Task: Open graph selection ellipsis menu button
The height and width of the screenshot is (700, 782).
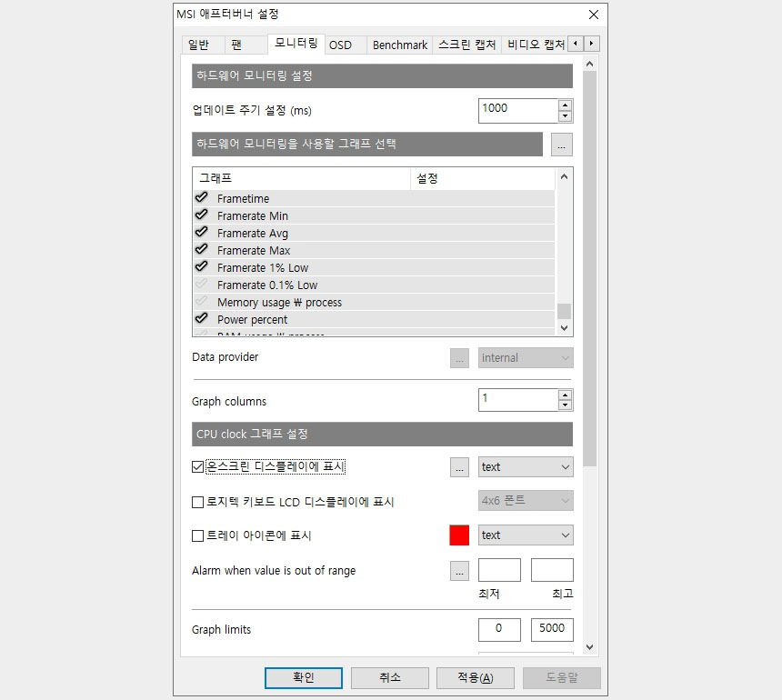Action: click(x=562, y=145)
